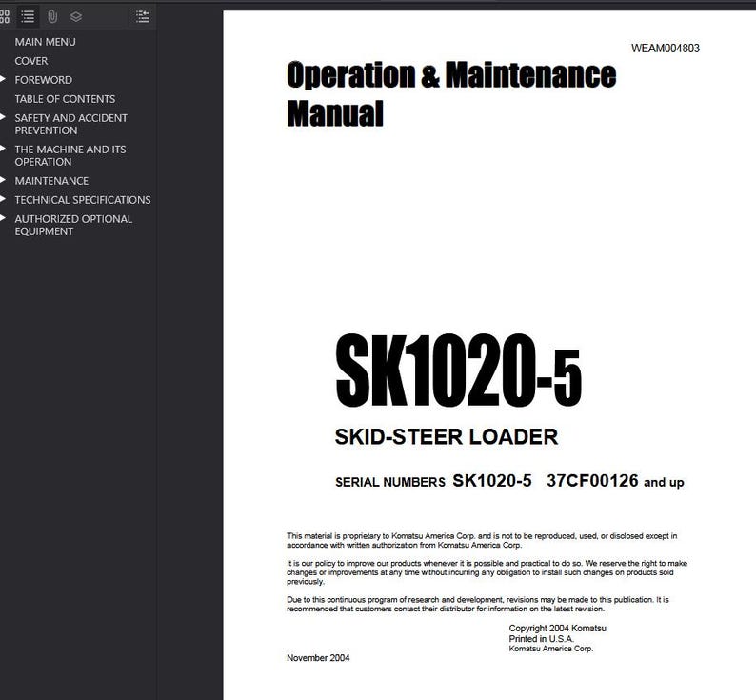Click the large SK1020-5 model heading

coord(459,370)
